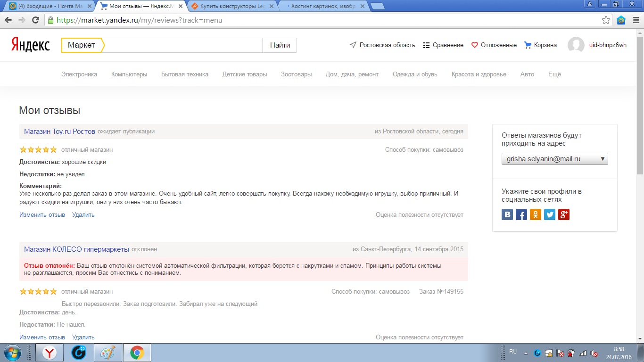The width and height of the screenshot is (644, 362).
Task: Go back to the previous page
Action: [8, 20]
